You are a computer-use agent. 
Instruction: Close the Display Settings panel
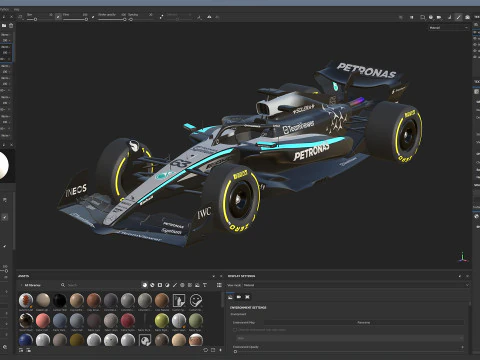467,276
